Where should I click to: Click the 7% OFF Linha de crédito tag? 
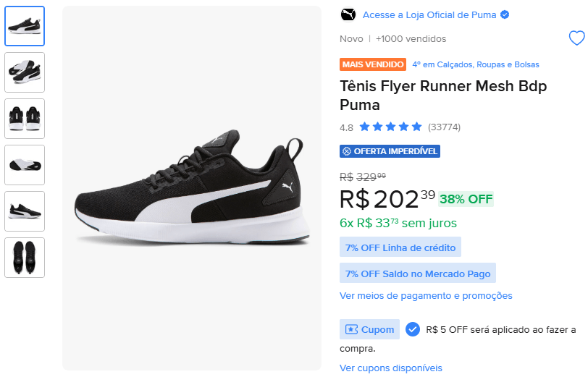coord(400,247)
